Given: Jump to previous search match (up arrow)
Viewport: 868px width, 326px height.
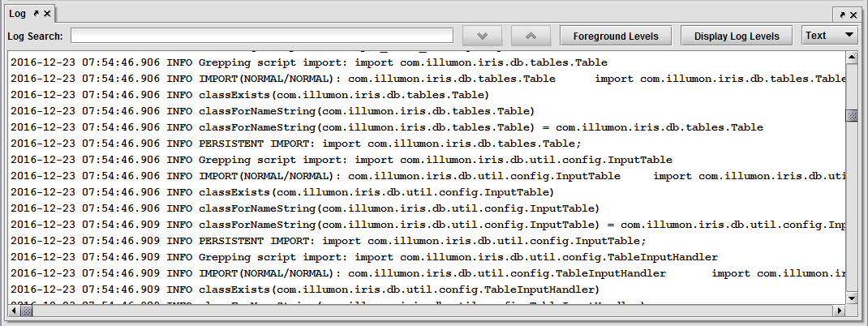Looking at the screenshot, I should coord(531,36).
